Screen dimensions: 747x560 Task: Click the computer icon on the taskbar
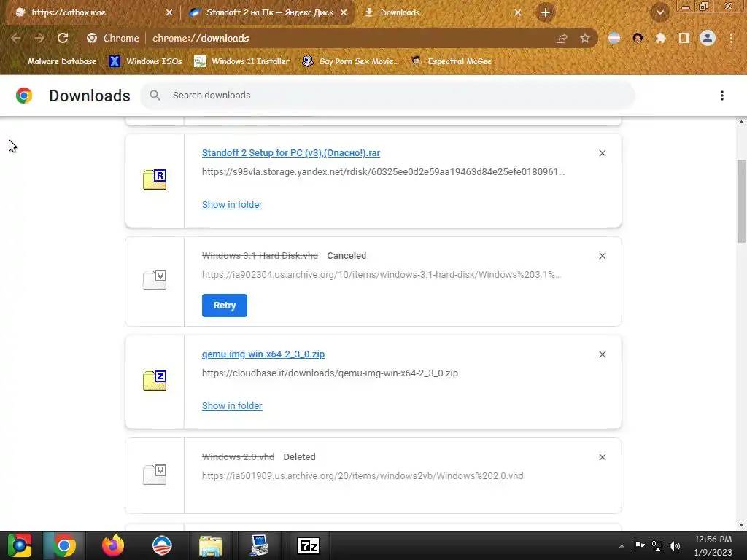[259, 545]
